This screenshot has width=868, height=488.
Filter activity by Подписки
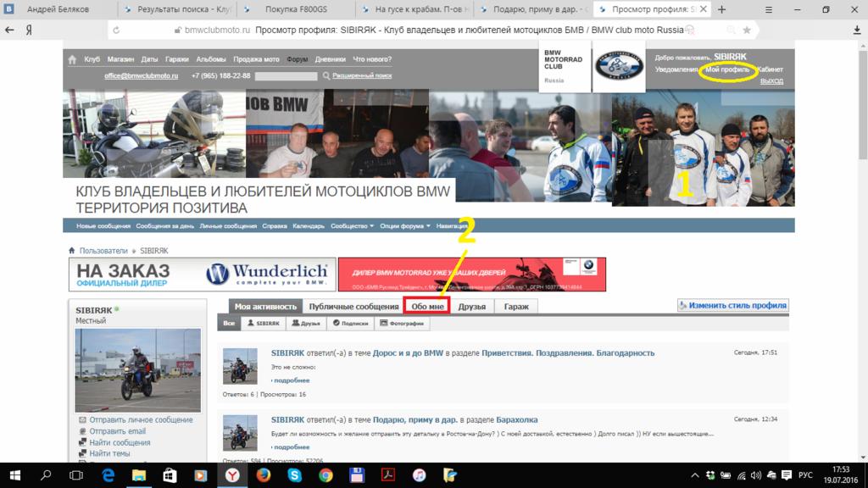coord(350,324)
